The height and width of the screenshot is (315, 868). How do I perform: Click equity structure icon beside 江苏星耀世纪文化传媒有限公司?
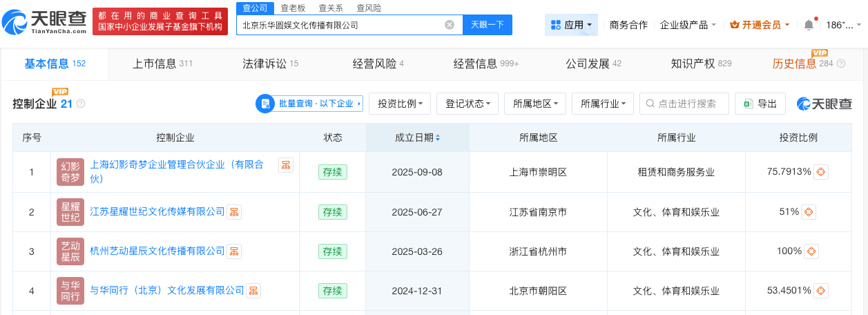click(235, 211)
